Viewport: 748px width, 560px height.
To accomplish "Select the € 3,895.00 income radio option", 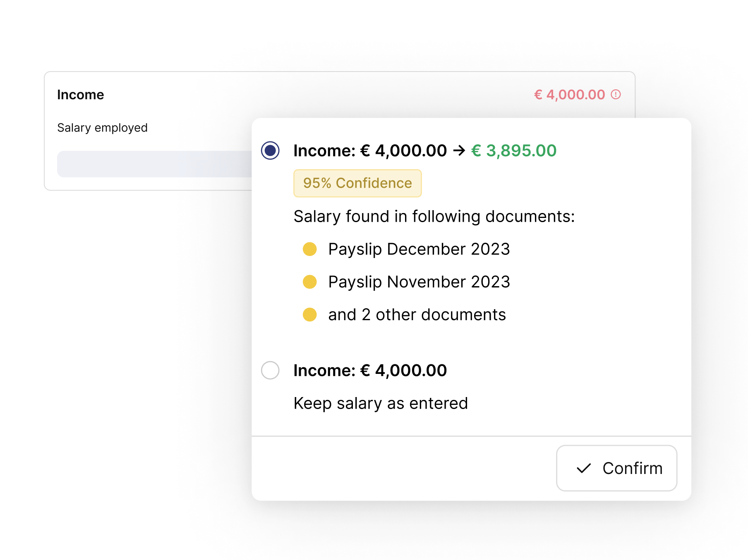I will point(270,151).
